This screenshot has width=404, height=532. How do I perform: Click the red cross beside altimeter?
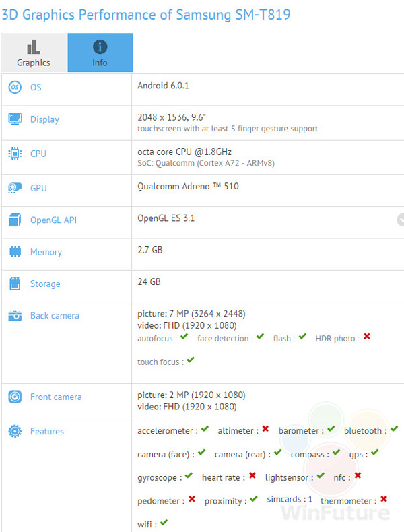point(265,430)
